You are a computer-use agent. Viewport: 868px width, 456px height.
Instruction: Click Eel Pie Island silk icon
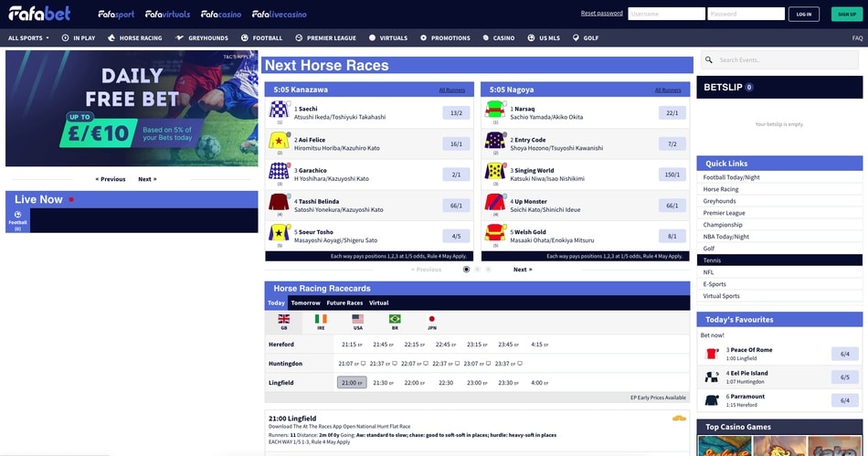pyautogui.click(x=712, y=376)
